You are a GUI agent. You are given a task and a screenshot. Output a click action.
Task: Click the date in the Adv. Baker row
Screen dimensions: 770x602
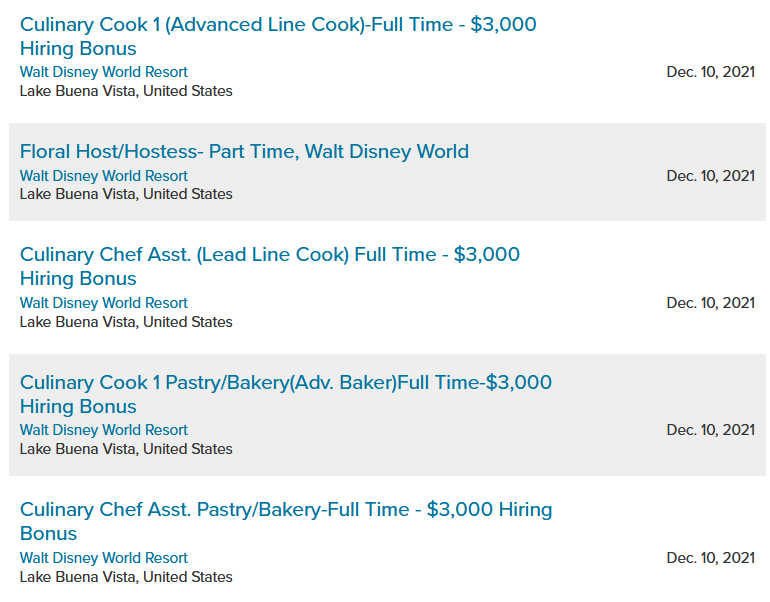(x=710, y=430)
